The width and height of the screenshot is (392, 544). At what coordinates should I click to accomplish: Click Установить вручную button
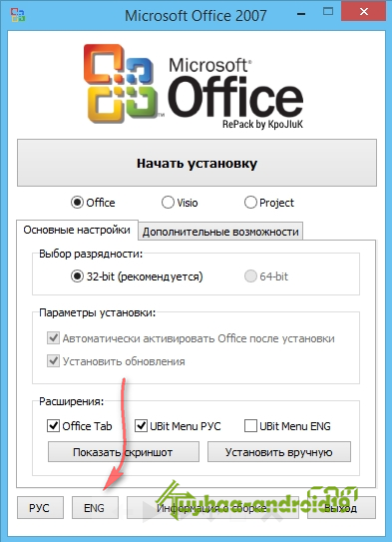coord(279,452)
